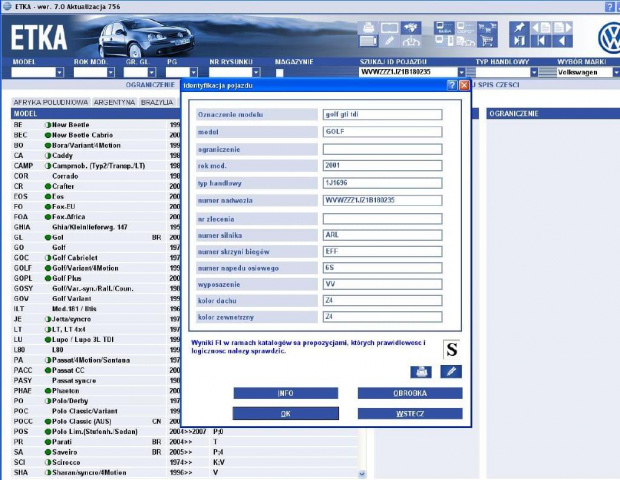Click the Volkswagen logo
Screen dimensions: 620x480
click(x=609, y=38)
